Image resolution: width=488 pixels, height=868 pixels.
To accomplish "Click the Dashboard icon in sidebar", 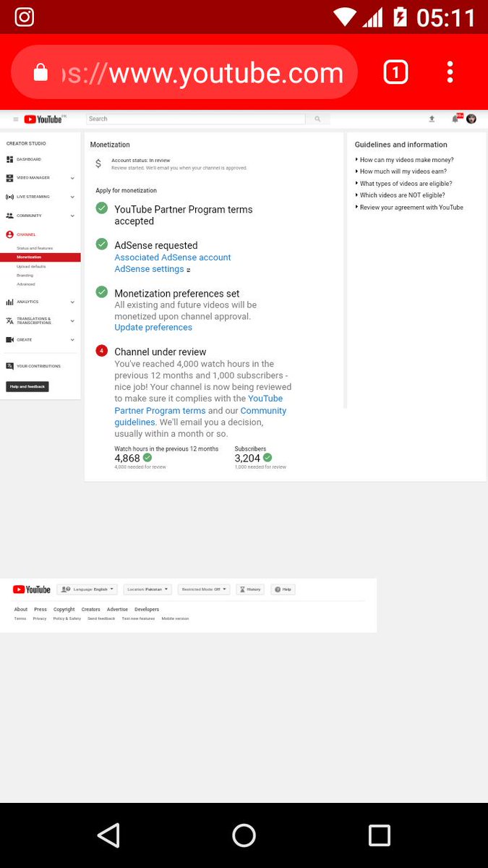I will pyautogui.click(x=10, y=159).
